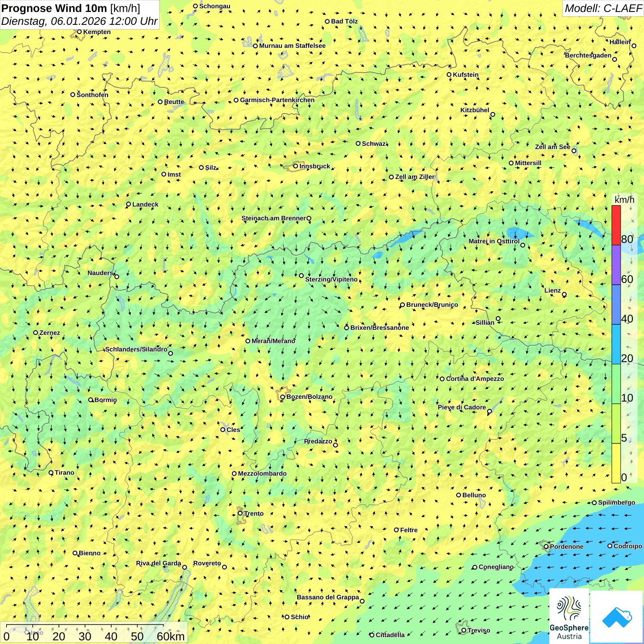
Task: Click the 'Modell: C-LAEF' label
Action: coord(603,8)
